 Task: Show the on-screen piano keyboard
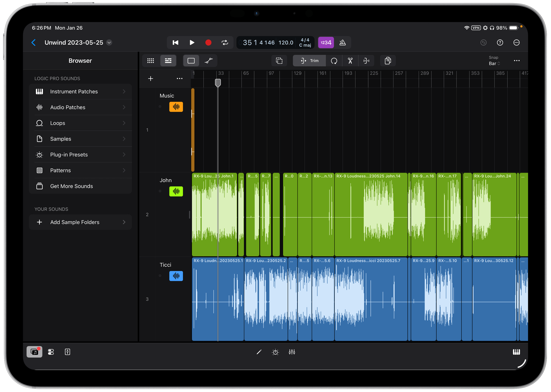tap(516, 352)
